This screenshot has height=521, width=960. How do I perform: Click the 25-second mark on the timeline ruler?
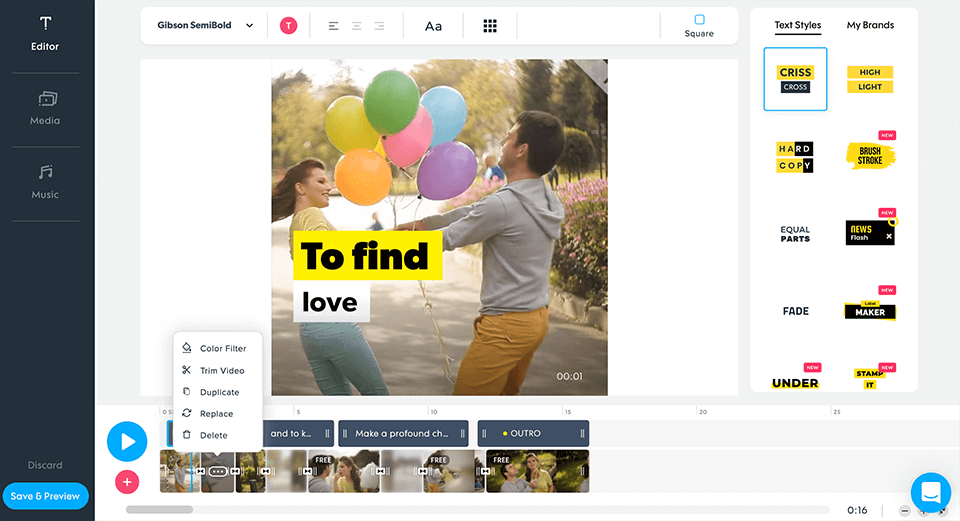point(836,411)
